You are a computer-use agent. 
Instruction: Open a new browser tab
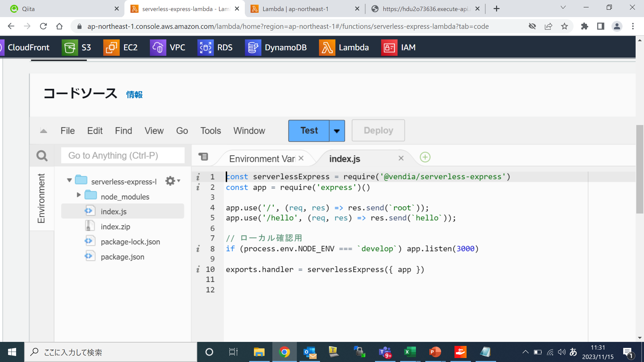(497, 9)
